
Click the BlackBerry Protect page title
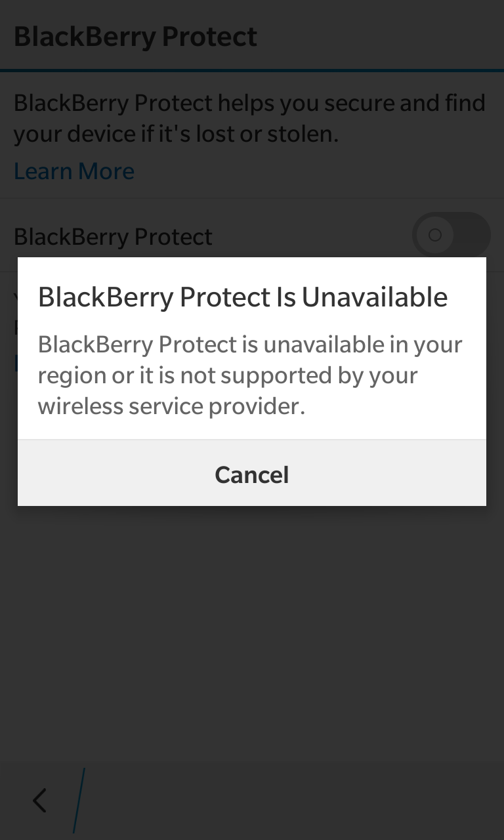point(136,36)
